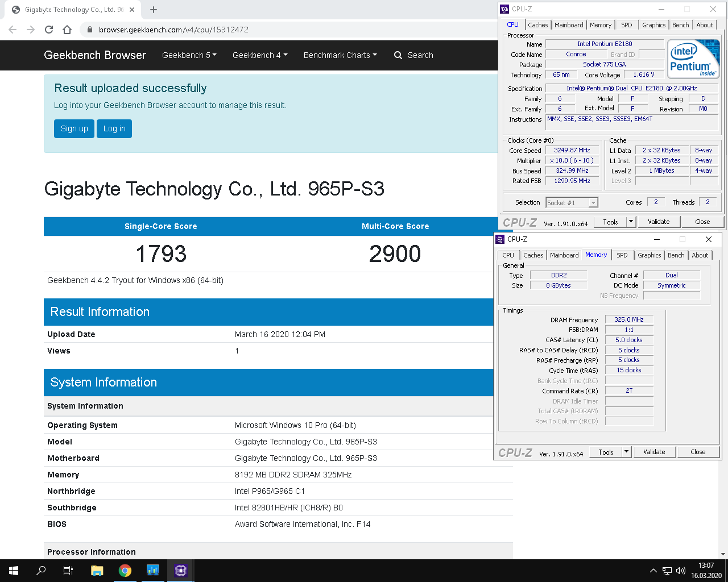Click Validate in upper CPU-Z window
728x582 pixels.
point(659,222)
